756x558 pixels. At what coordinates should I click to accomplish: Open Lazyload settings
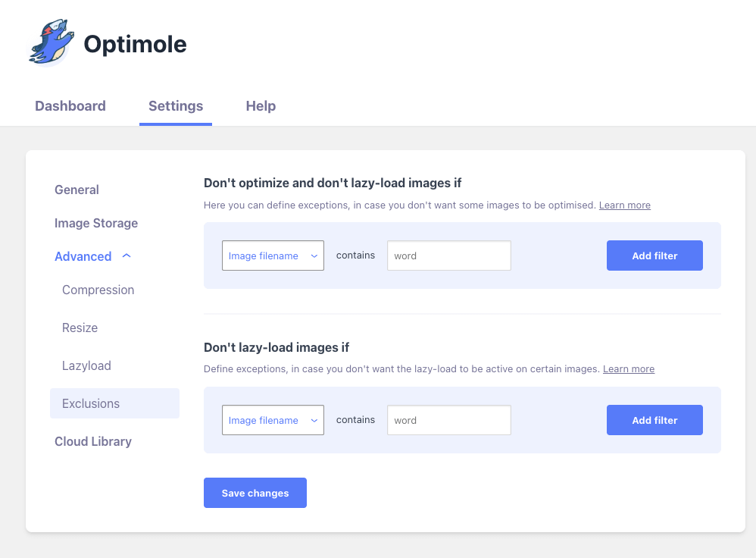pos(86,365)
